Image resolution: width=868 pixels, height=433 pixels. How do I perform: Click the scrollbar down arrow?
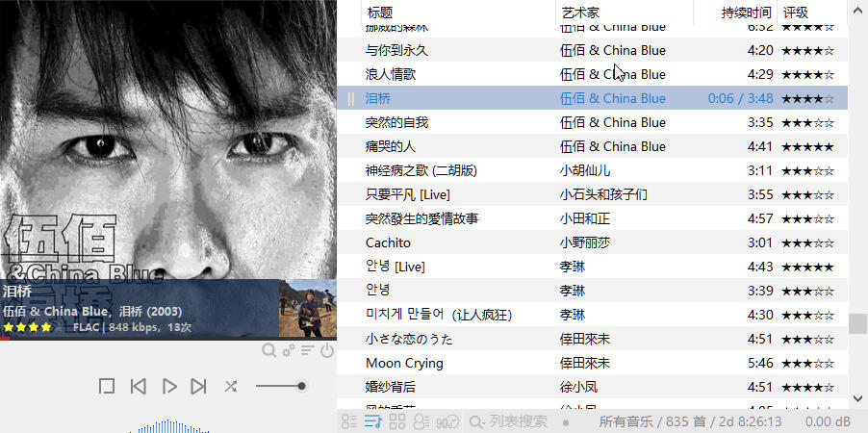click(x=858, y=398)
